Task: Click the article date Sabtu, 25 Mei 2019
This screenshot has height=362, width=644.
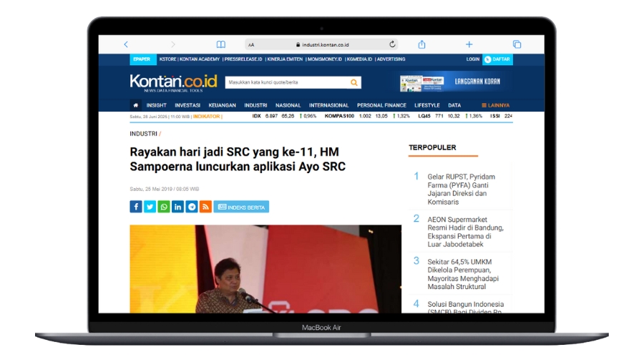Action: [x=165, y=189]
